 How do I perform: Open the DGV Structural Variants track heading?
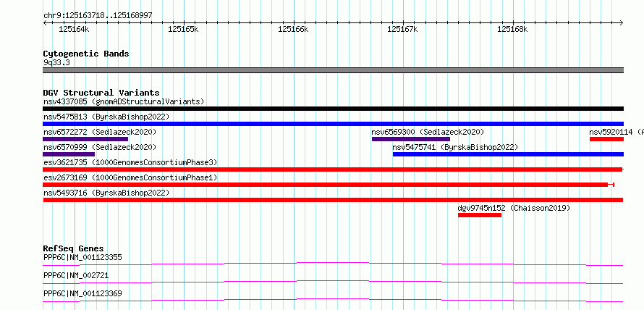point(101,93)
